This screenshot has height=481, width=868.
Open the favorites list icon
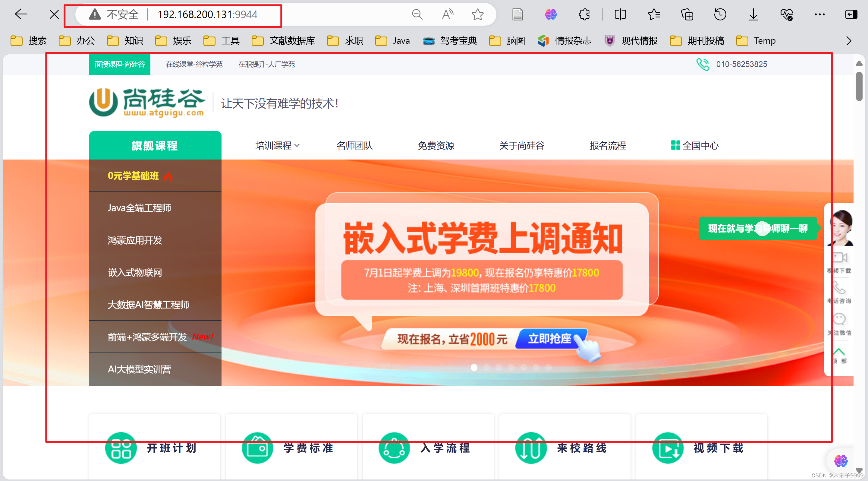(x=654, y=14)
